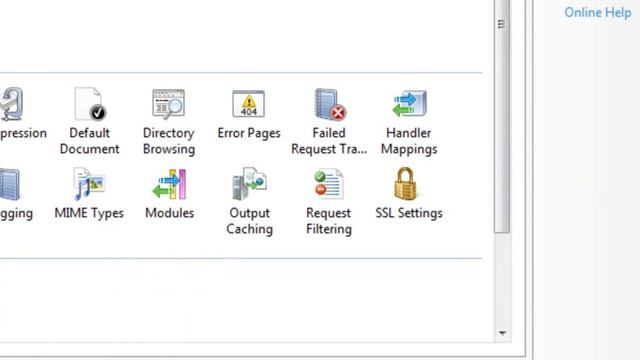Open the MIME Types icon
Viewport: 640px width, 360px height.
pyautogui.click(x=89, y=184)
